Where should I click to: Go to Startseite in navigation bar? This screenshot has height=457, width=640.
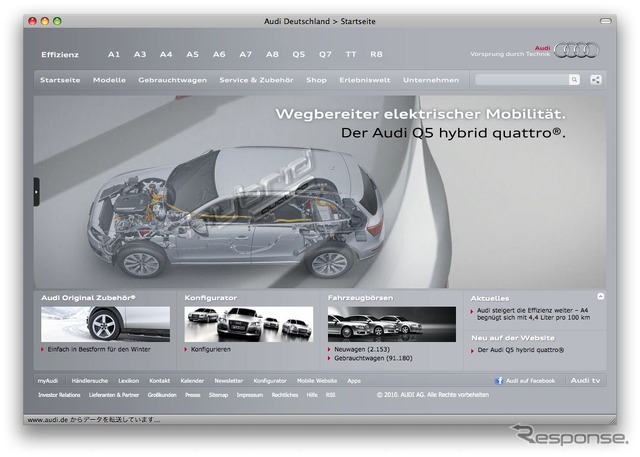(x=60, y=80)
